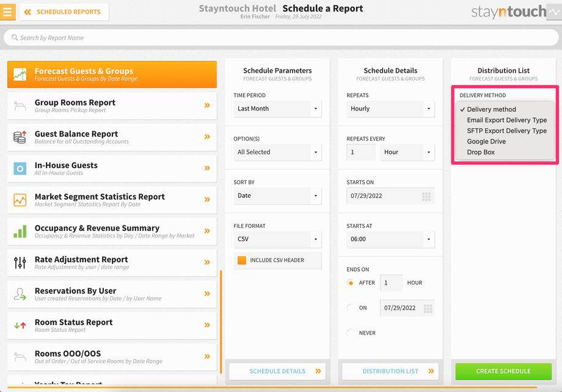Expand the Time Period dropdown

click(x=277, y=109)
